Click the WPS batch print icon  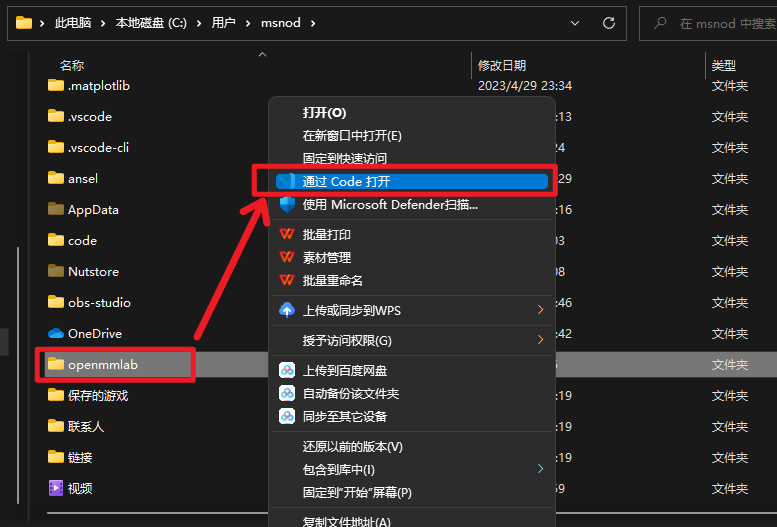pyautogui.click(x=287, y=234)
